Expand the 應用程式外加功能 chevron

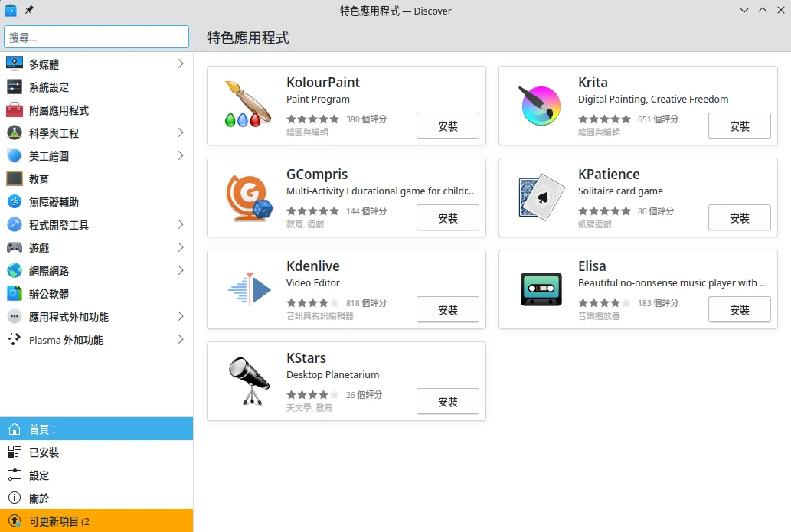(x=181, y=317)
